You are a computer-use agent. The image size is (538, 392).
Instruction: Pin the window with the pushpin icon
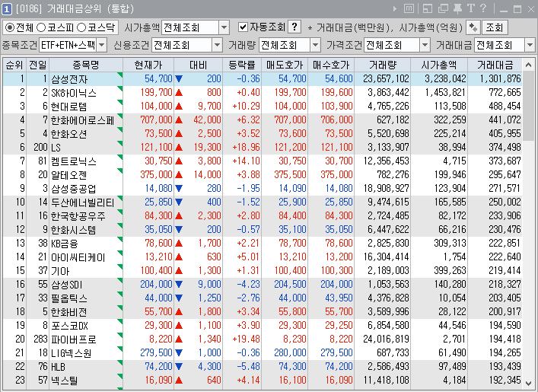pos(457,8)
